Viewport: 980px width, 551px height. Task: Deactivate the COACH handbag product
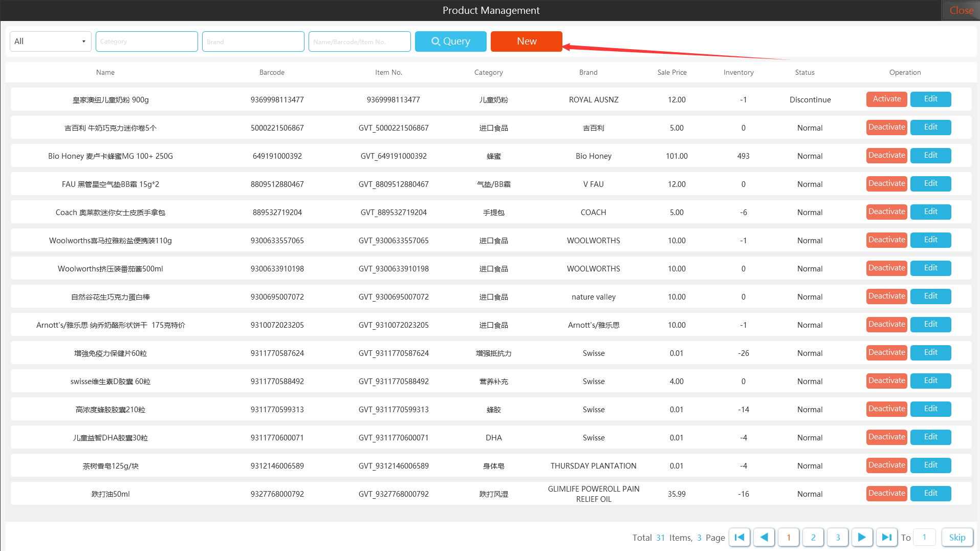pos(886,212)
